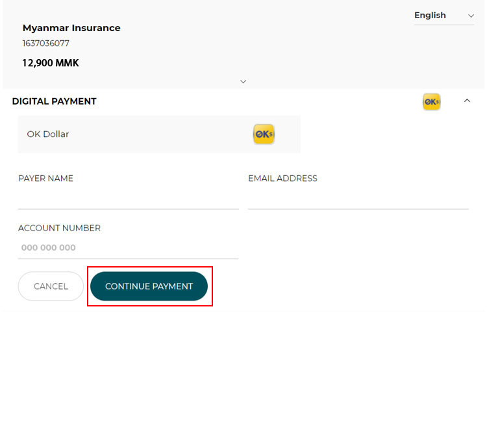Click the Account Number field with 000 placeholder

[x=128, y=247]
